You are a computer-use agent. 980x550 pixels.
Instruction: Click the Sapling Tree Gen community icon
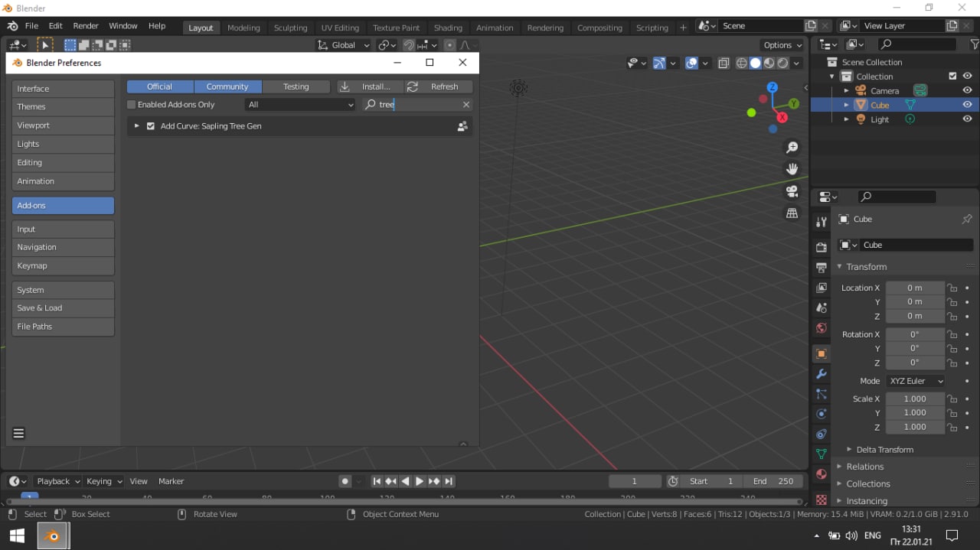[462, 126]
